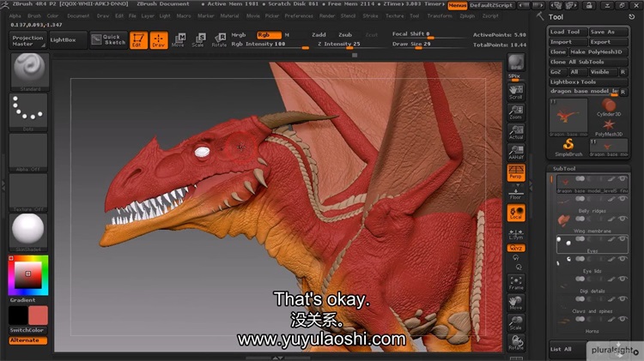Select Cylinder3D tool
The height and width of the screenshot is (361, 644).
click(x=608, y=108)
